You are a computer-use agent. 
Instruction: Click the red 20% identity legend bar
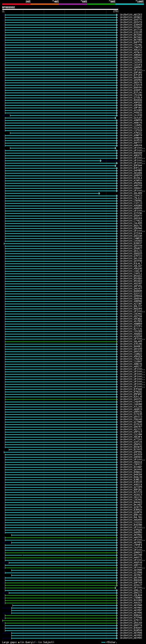[x=16, y=4]
